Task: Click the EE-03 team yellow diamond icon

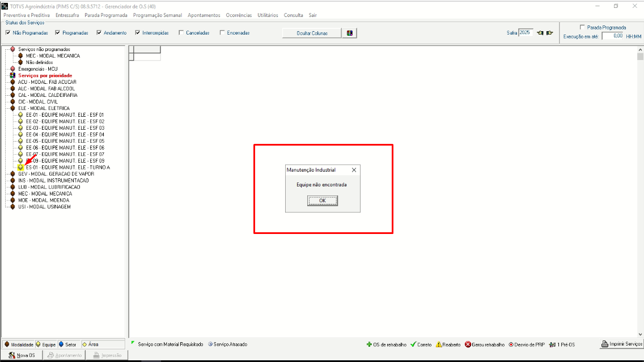Action: [20, 128]
